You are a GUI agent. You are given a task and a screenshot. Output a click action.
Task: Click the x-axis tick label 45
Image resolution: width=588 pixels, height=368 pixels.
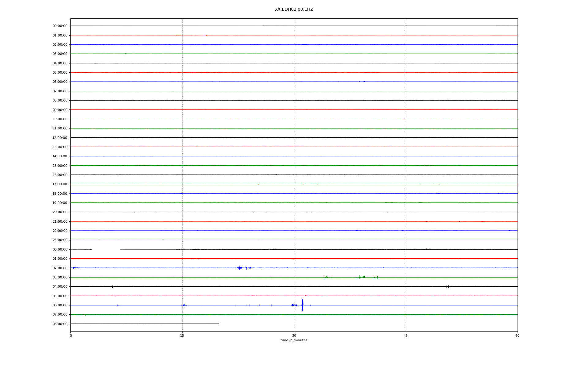pyautogui.click(x=406, y=335)
